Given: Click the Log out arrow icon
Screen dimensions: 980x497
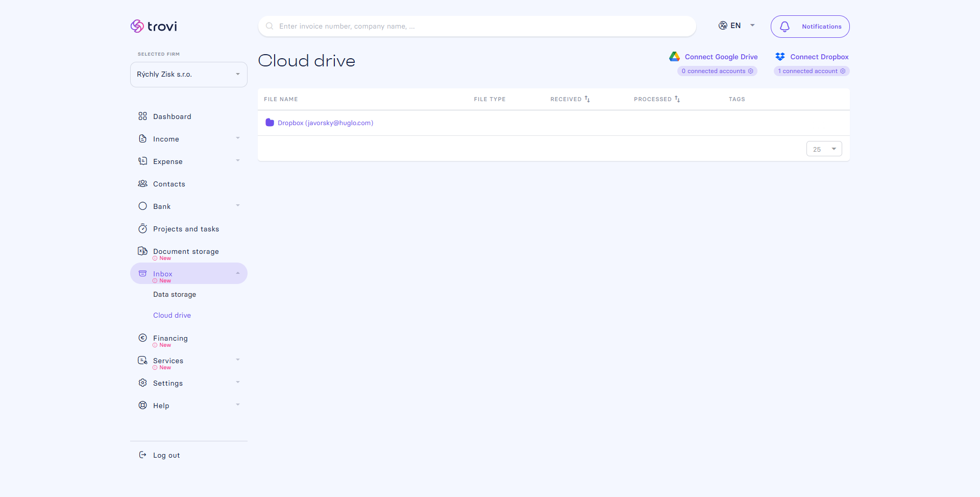Looking at the screenshot, I should tap(143, 455).
